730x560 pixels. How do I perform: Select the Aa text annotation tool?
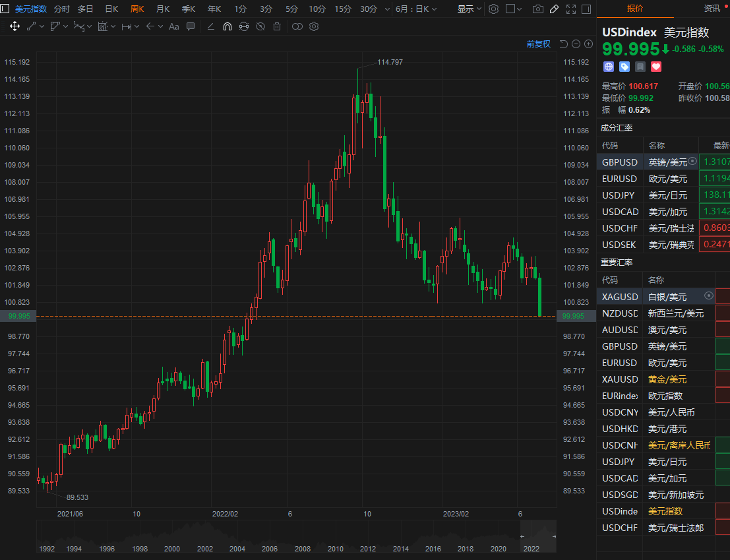pyautogui.click(x=173, y=26)
